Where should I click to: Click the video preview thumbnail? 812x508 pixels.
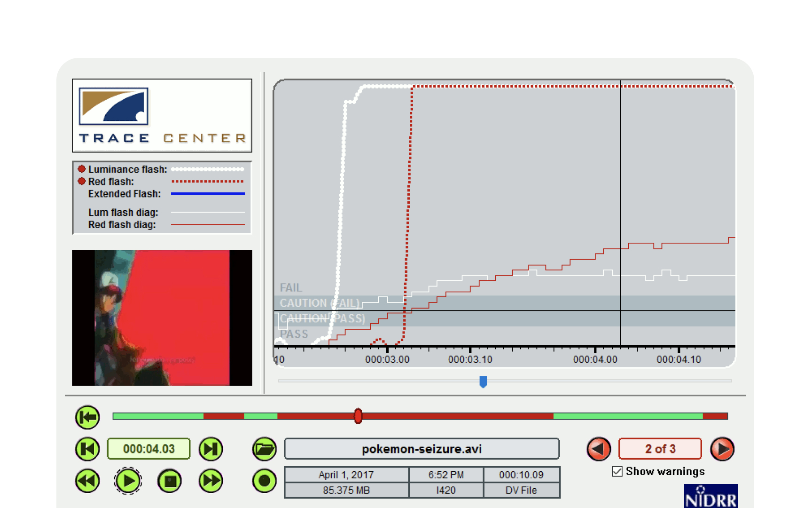[x=162, y=318]
